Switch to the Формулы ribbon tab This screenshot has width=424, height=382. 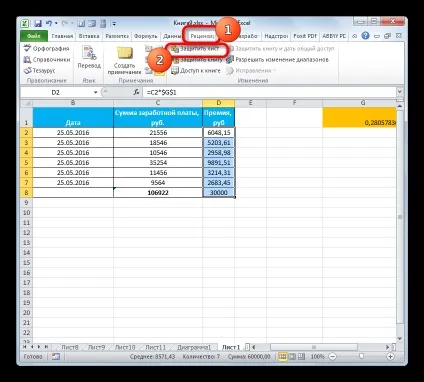pyautogui.click(x=146, y=36)
